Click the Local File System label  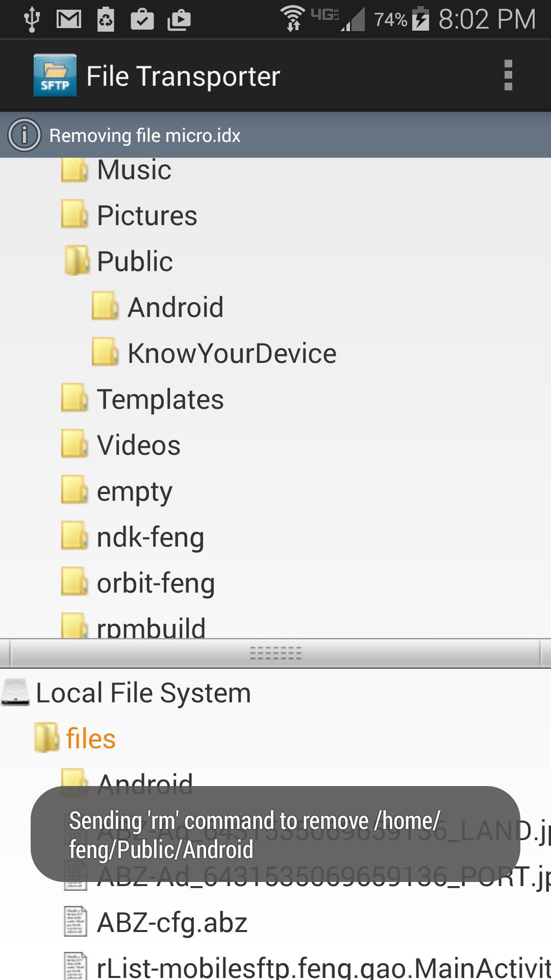[x=143, y=693]
